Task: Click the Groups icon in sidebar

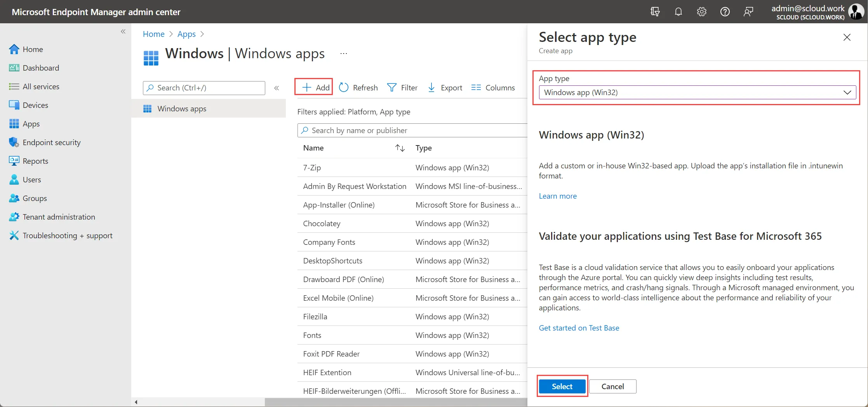Action: coord(14,198)
